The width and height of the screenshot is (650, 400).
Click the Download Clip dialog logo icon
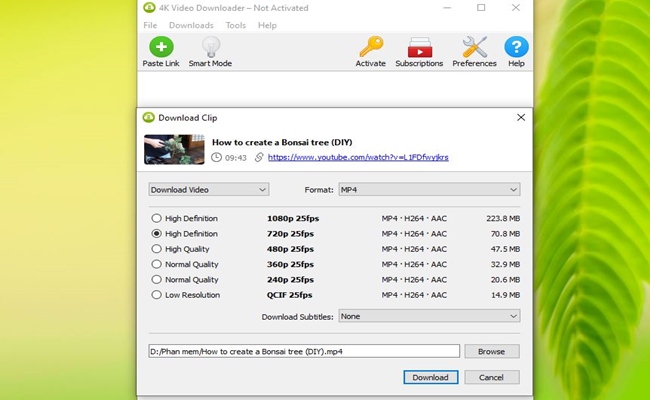[148, 117]
